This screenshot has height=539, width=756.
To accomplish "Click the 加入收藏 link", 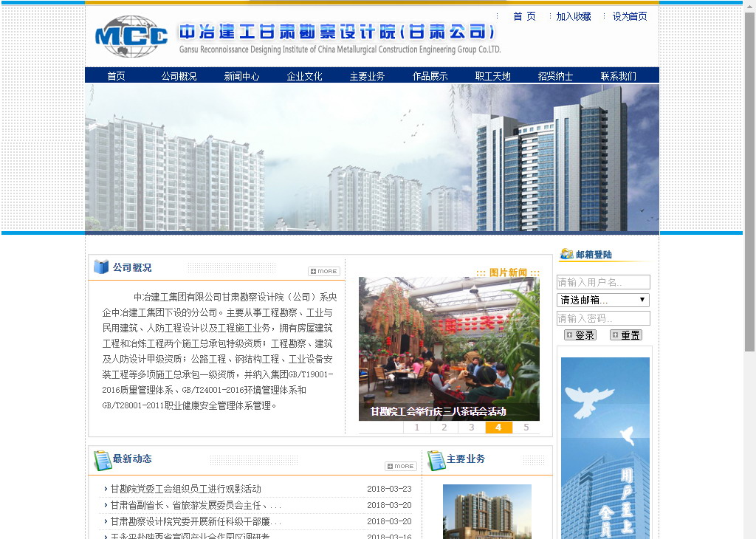I will [x=573, y=16].
